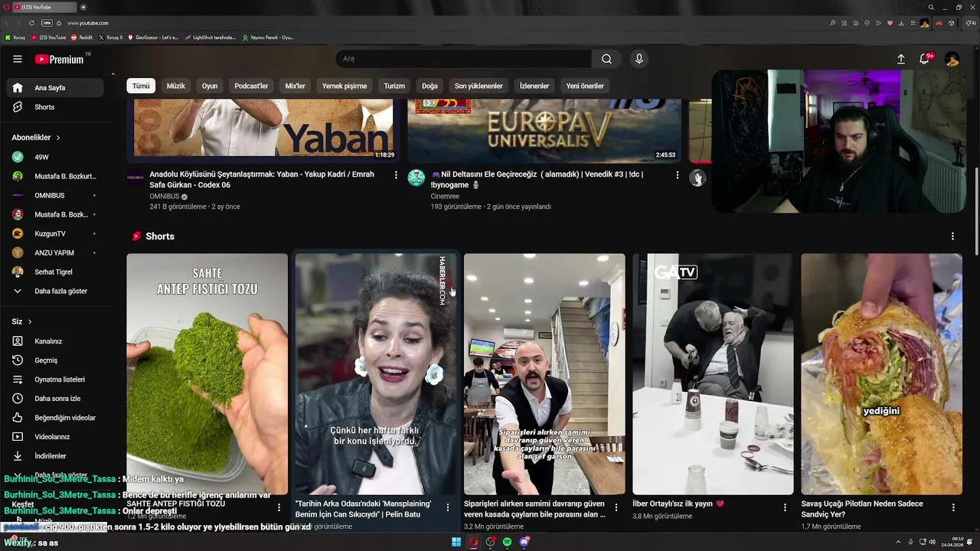
Task: Open the ANZU YAPIM subscription channel
Action: 55,253
